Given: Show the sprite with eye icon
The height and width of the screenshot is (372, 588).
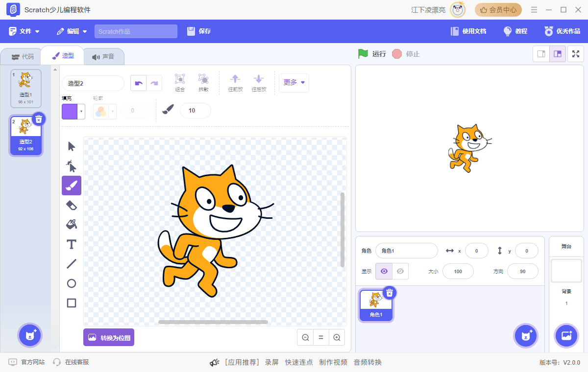Looking at the screenshot, I should [x=384, y=271].
